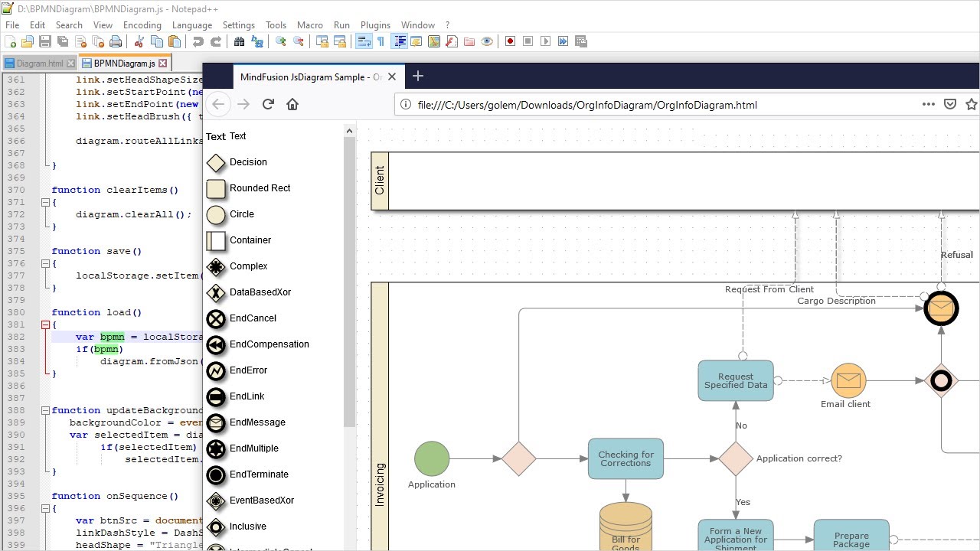This screenshot has height=551, width=980.
Task: Select the Complex gateway shape
Action: coord(238,266)
